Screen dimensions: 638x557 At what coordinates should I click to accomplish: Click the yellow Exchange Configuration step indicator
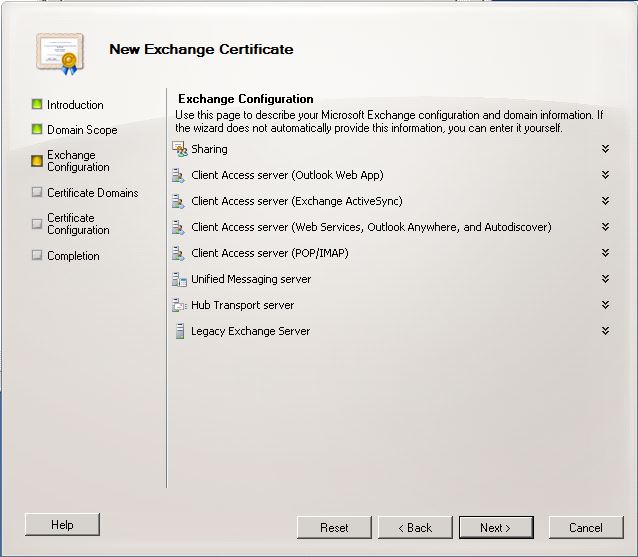(x=37, y=161)
